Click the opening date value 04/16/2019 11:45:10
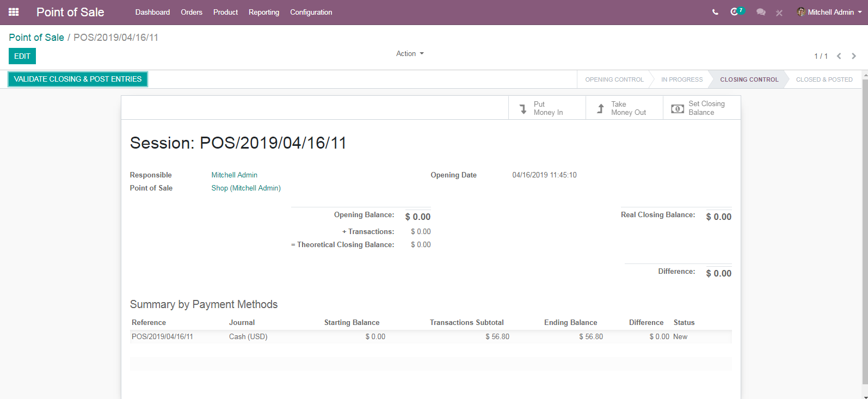The width and height of the screenshot is (868, 399). [x=544, y=175]
